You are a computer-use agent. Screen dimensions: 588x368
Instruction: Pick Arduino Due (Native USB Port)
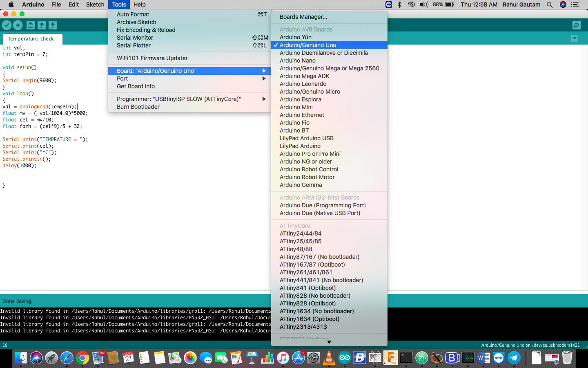[x=329, y=213]
